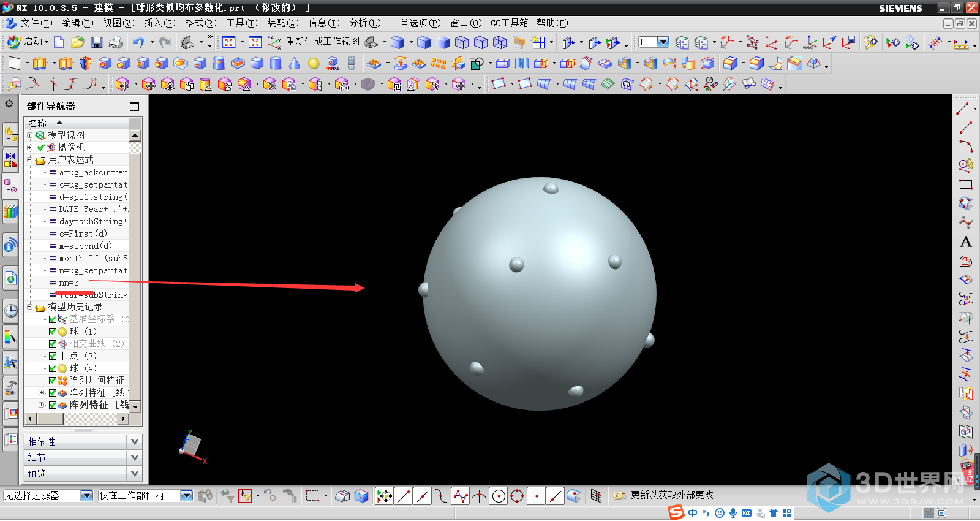Open the Layer Settings icon
Screen dimensions: 980x521
pos(682,42)
